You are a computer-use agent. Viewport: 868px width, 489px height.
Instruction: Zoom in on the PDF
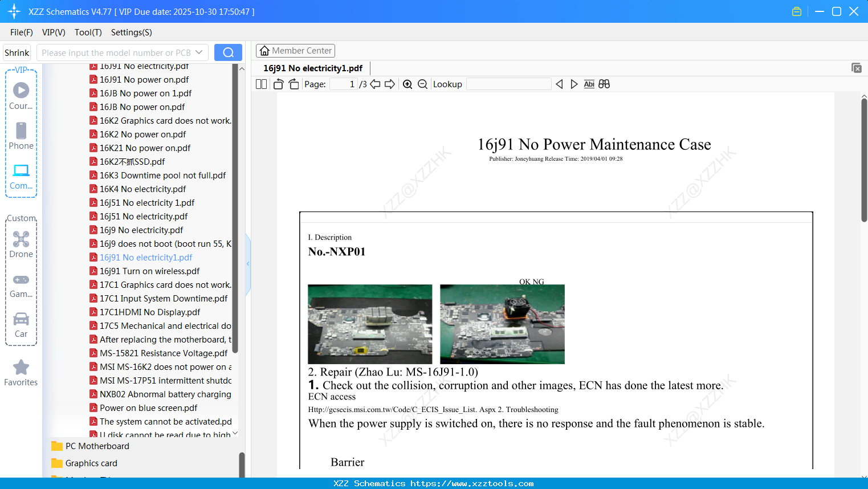[x=407, y=84]
